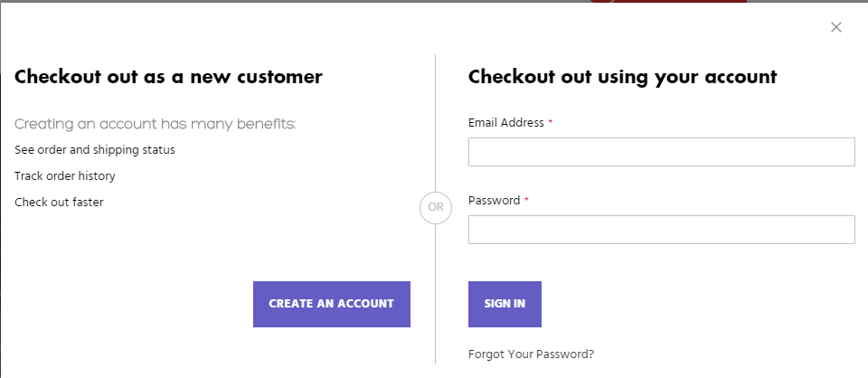
Task: Click the 'Checkout out using your account' heading
Action: click(622, 77)
